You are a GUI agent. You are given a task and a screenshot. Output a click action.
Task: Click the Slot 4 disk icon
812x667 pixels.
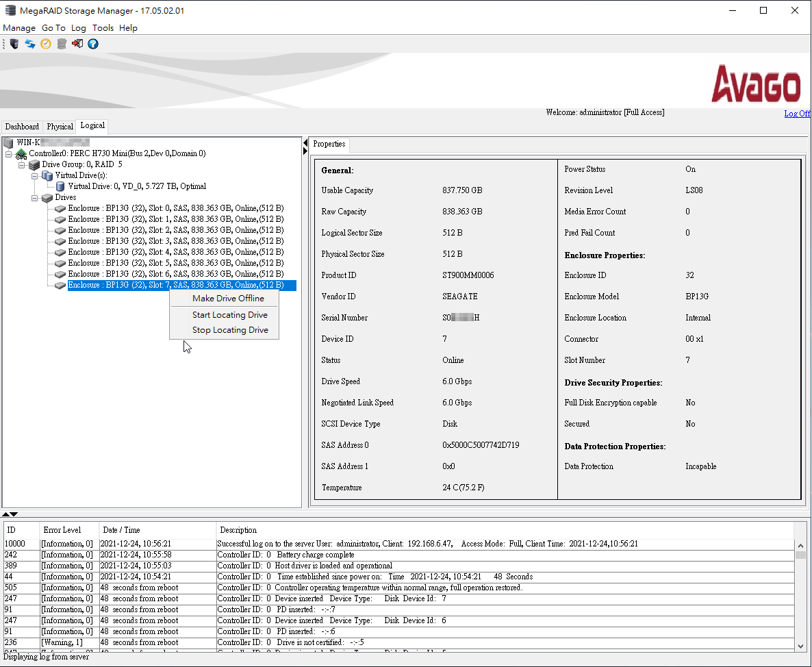pyautogui.click(x=60, y=252)
